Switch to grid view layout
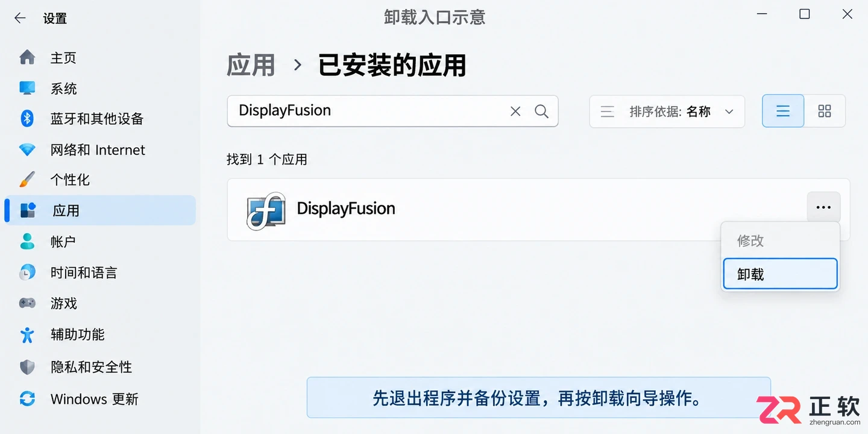This screenshot has height=434, width=868. pyautogui.click(x=825, y=111)
